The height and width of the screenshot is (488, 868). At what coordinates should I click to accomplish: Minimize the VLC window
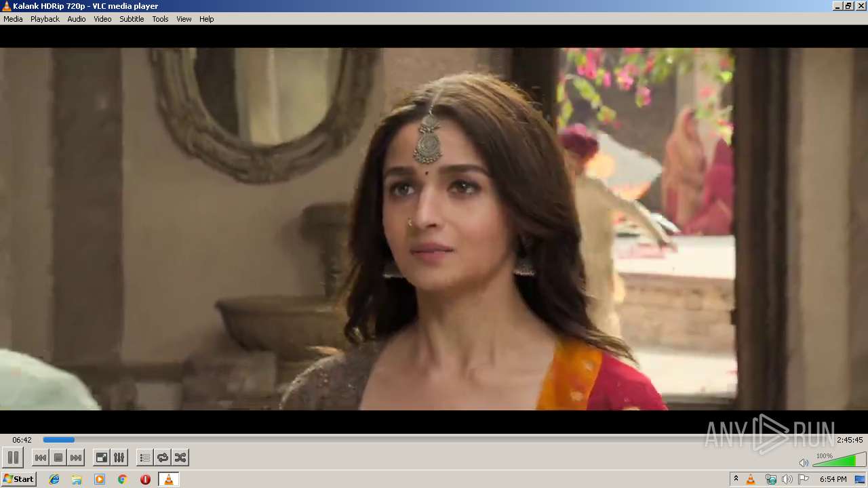[x=837, y=6]
